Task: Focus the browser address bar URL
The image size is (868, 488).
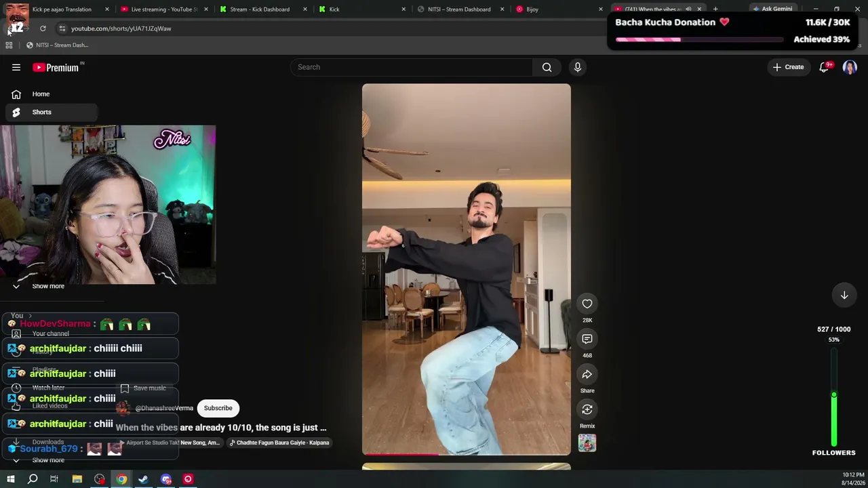Action: coord(121,28)
